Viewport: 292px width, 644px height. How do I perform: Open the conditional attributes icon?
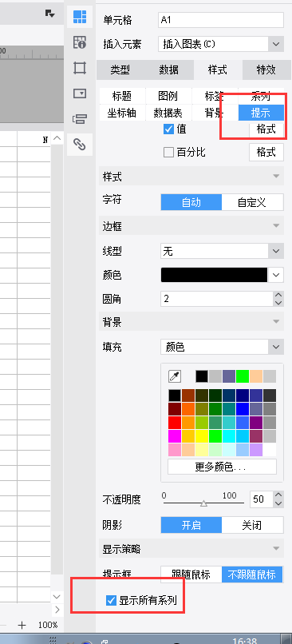(80, 119)
